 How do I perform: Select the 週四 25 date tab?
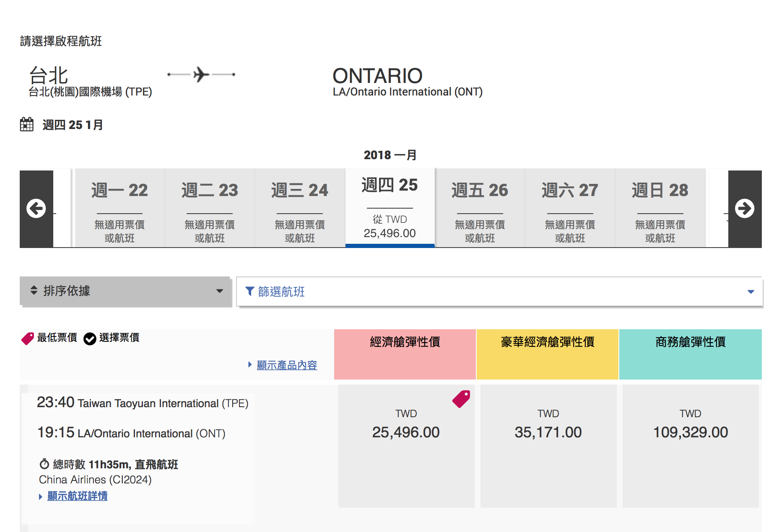[390, 208]
